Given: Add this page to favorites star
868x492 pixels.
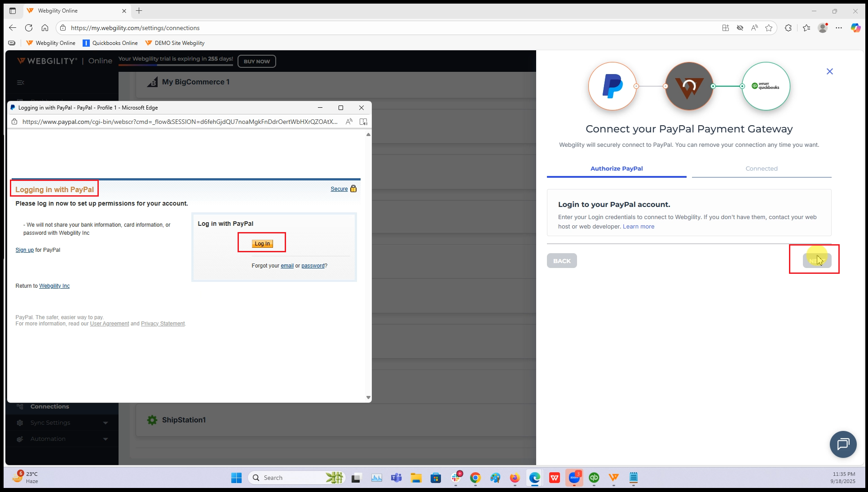Looking at the screenshot, I should pyautogui.click(x=769, y=28).
